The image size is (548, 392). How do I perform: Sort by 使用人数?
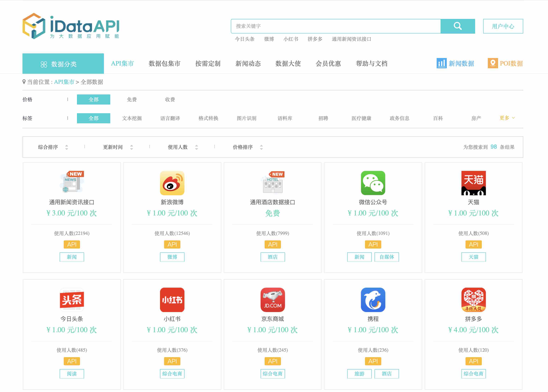[x=183, y=147]
